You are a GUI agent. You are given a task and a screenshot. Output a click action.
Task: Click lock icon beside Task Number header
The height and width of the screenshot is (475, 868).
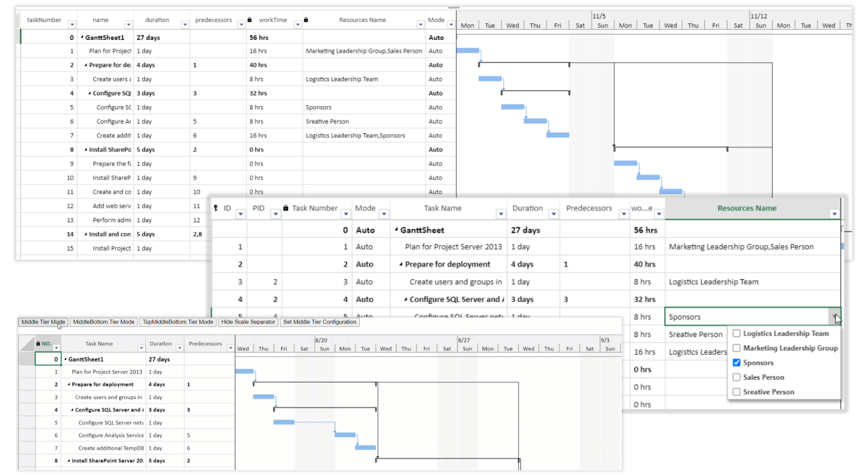tap(286, 208)
